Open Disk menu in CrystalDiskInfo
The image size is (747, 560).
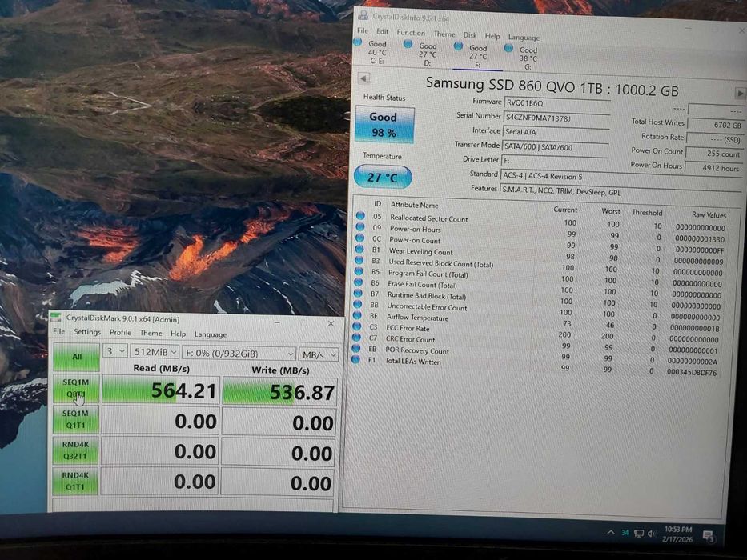pyautogui.click(x=470, y=34)
